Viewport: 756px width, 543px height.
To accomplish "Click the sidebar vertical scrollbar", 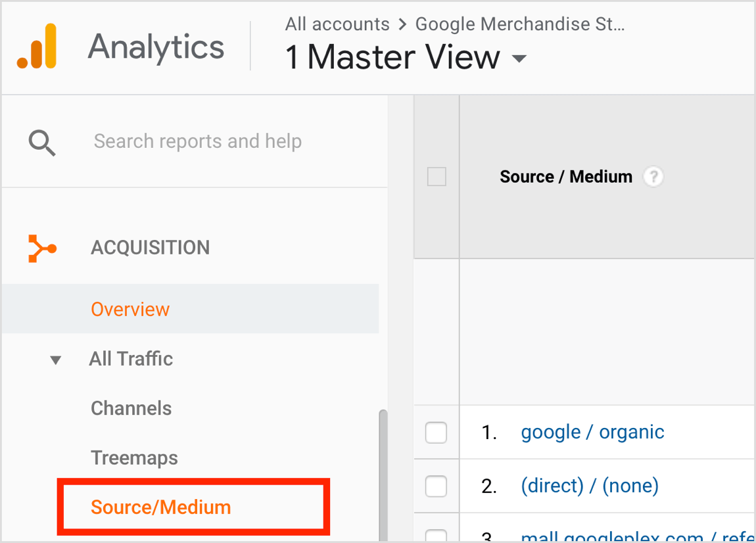I will coord(383,473).
